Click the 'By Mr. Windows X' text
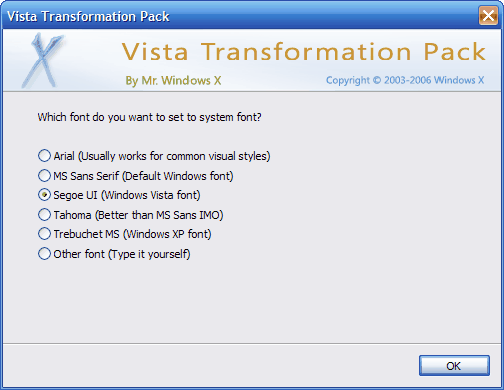This screenshot has width=504, height=390. coord(173,81)
